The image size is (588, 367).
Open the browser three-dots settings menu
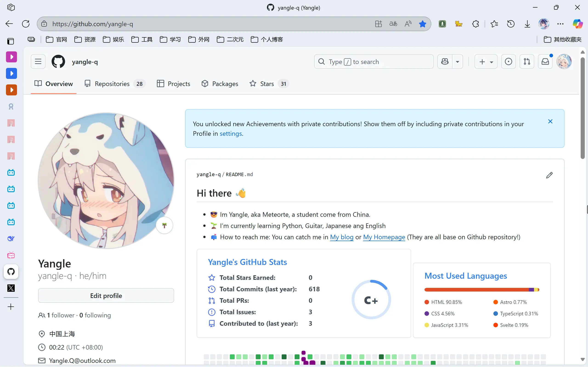[560, 24]
